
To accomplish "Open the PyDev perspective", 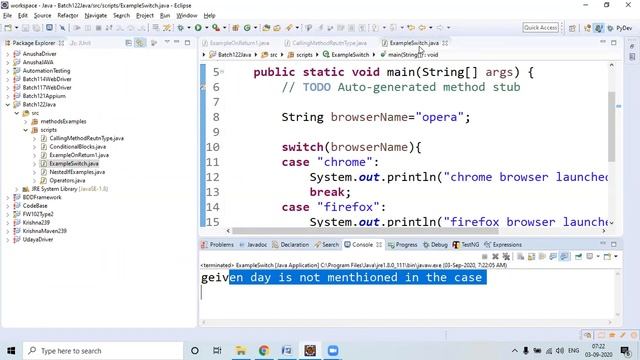I will [620, 28].
